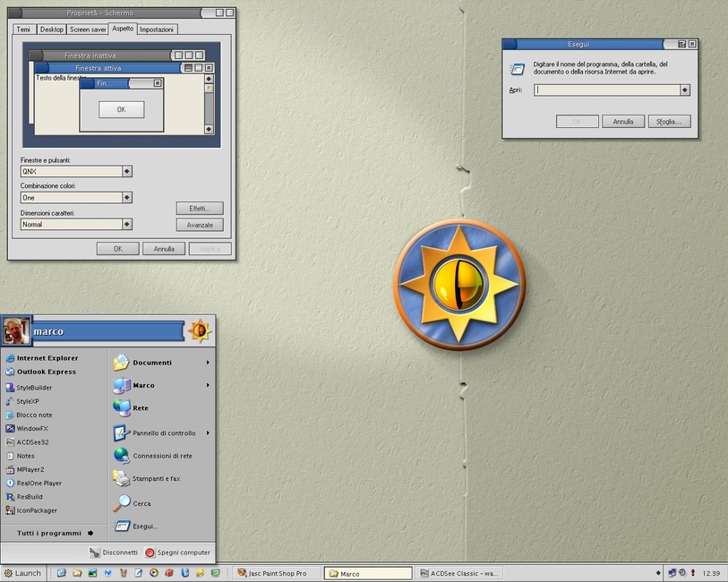This screenshot has height=582, width=728.
Task: Switch to Marco folder taskbar button
Action: point(368,574)
